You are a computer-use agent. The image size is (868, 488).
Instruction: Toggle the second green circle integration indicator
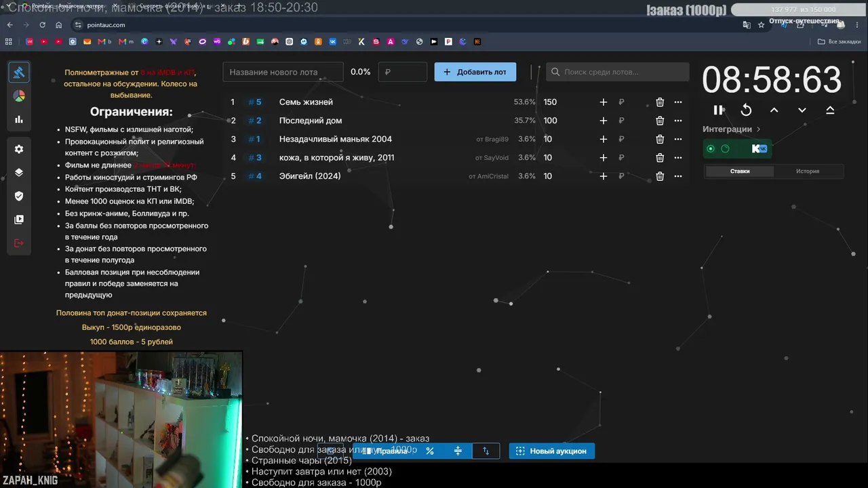[x=725, y=148]
